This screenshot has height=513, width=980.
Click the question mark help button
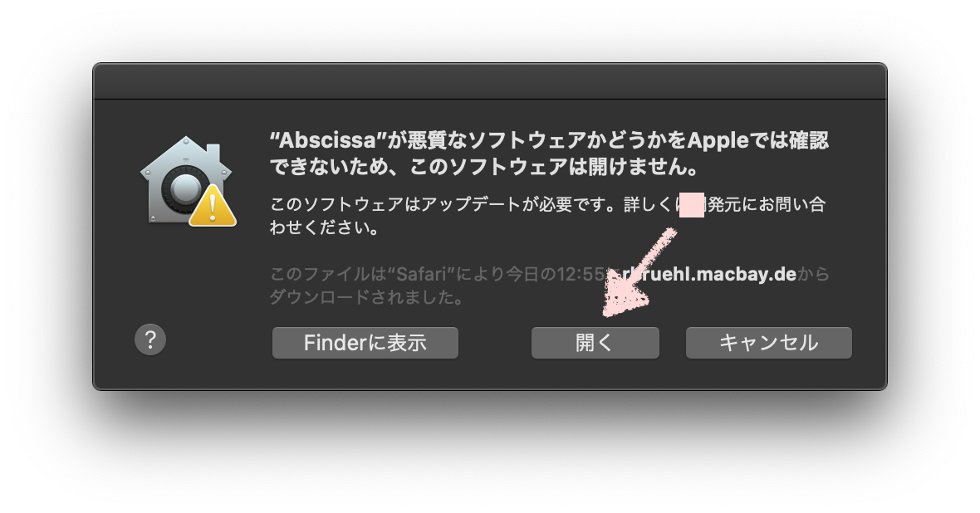tap(150, 340)
